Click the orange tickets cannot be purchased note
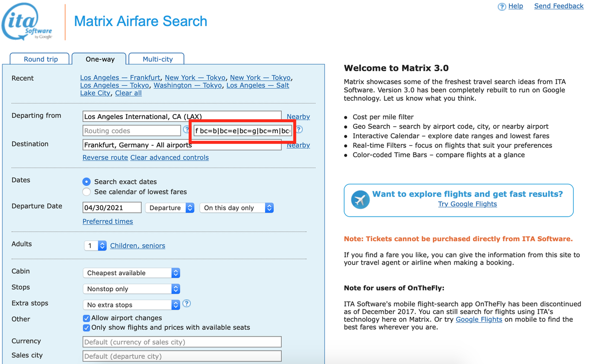The height and width of the screenshot is (364, 590). tap(458, 239)
